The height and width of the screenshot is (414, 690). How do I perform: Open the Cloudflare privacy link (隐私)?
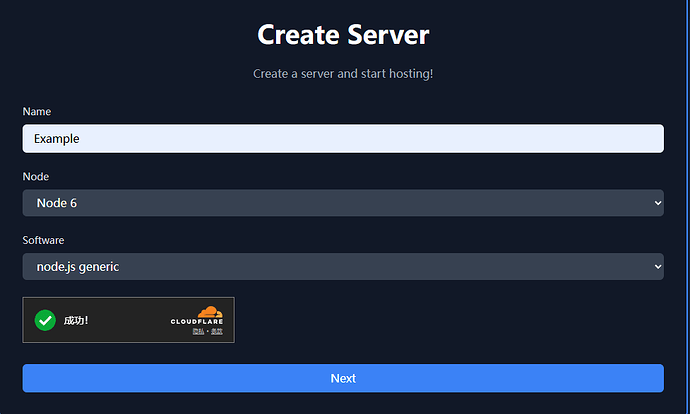coord(199,331)
